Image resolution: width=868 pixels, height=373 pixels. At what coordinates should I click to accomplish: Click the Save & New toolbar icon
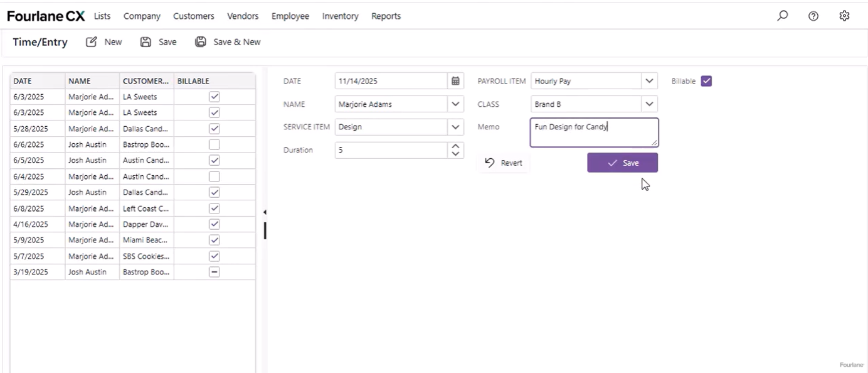pos(201,42)
